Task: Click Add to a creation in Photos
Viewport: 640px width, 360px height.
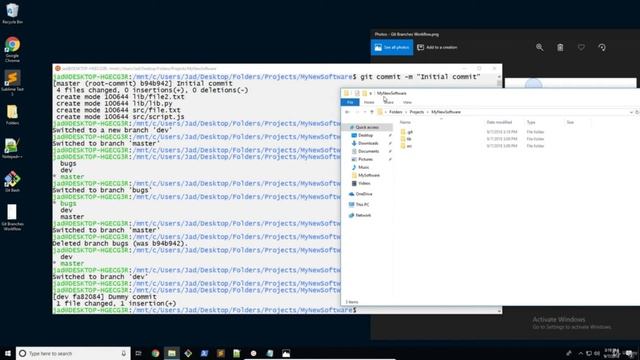Action: tap(437, 47)
